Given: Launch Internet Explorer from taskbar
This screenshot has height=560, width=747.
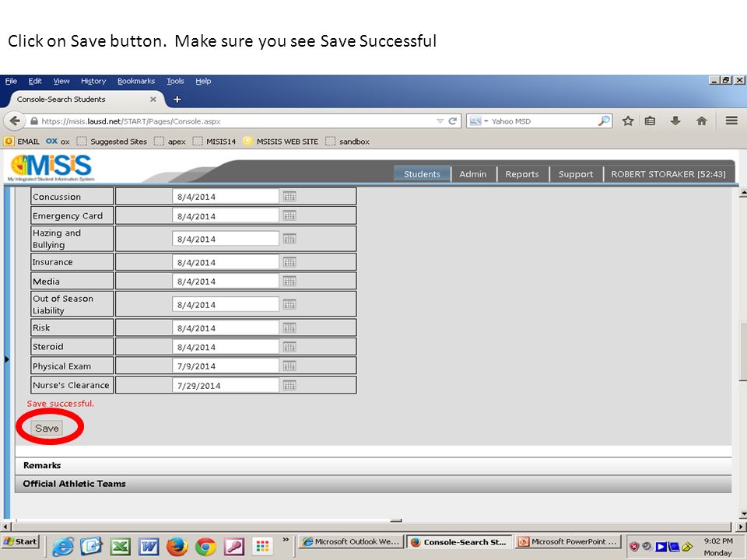Looking at the screenshot, I should pyautogui.click(x=62, y=547).
